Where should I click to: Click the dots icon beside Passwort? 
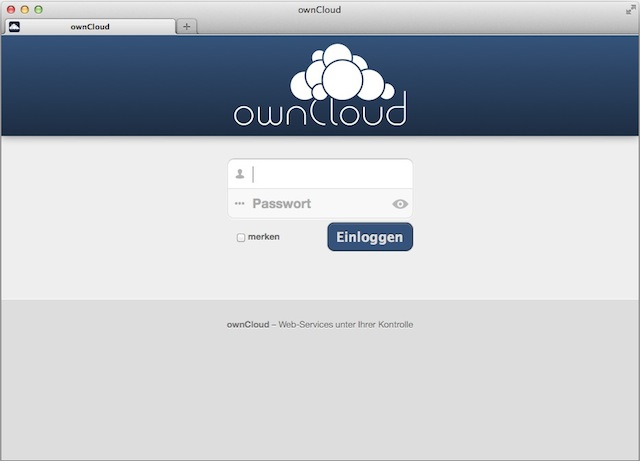coord(240,203)
